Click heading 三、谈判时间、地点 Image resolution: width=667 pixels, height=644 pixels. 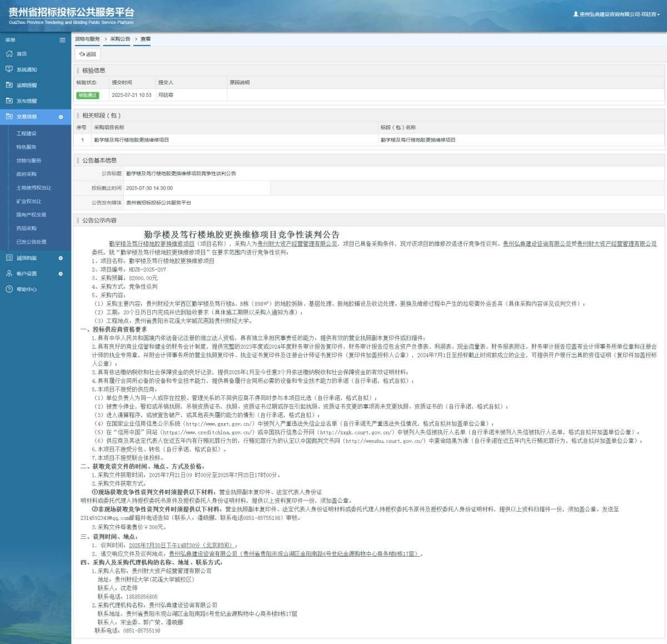(109, 537)
